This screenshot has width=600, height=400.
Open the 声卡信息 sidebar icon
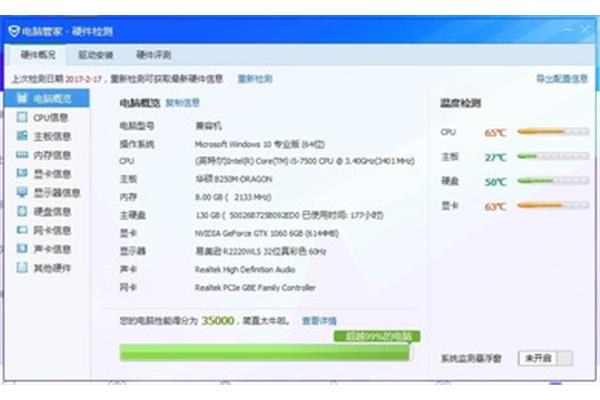22,248
